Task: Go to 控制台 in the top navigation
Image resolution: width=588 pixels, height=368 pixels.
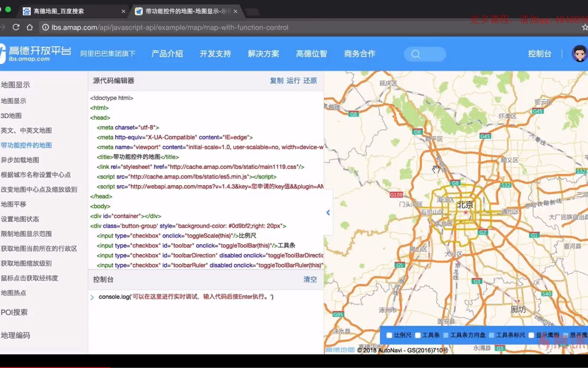Action: point(540,53)
